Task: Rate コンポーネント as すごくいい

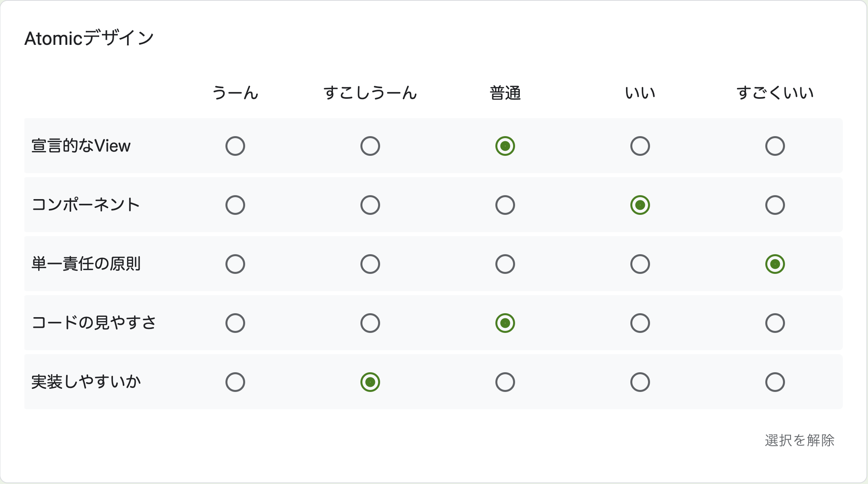Action: [x=775, y=205]
